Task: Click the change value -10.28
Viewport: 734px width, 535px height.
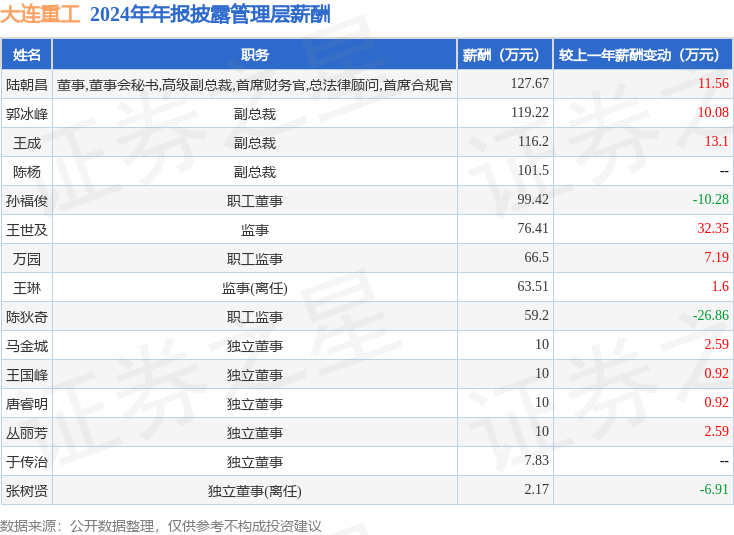Action: [x=711, y=199]
